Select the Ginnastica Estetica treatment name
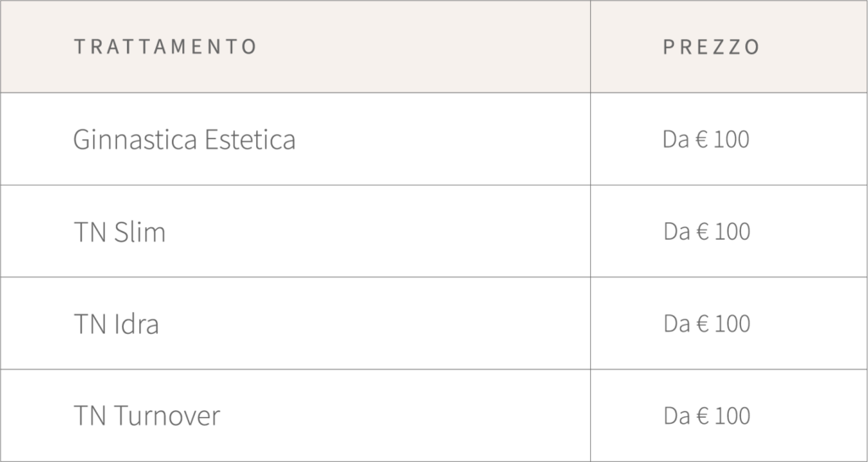Viewport: 868px width, 462px height. click(x=184, y=139)
